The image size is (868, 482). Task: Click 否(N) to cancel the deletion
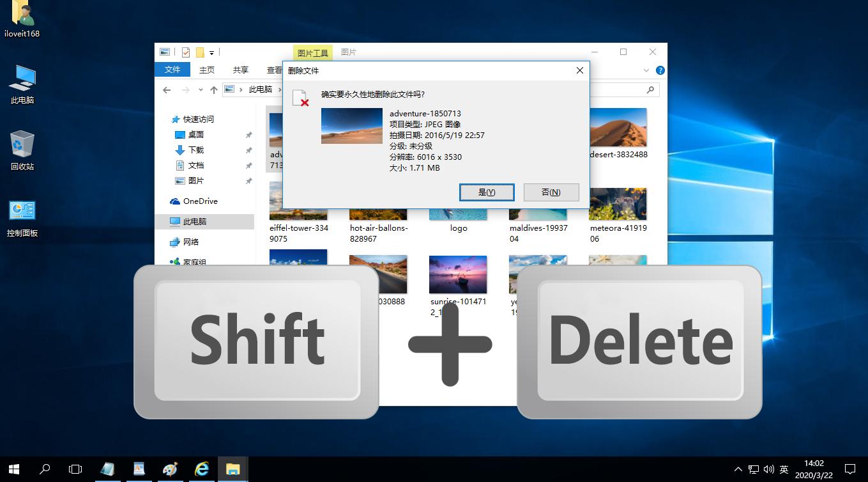pos(551,192)
